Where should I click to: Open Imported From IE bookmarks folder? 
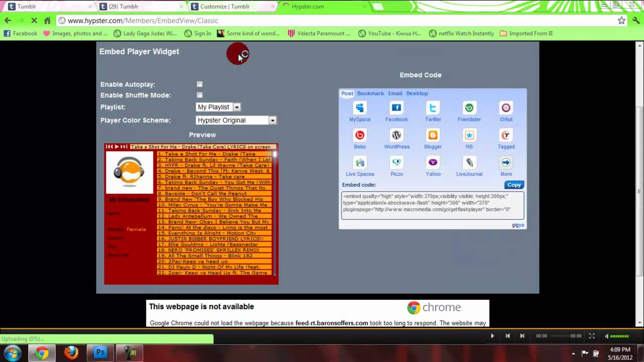pos(526,34)
